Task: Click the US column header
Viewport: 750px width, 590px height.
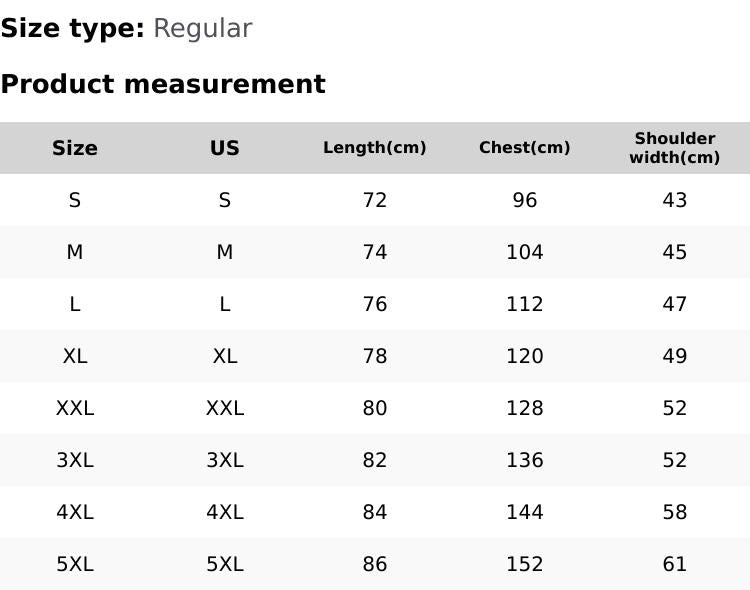Action: 225,148
